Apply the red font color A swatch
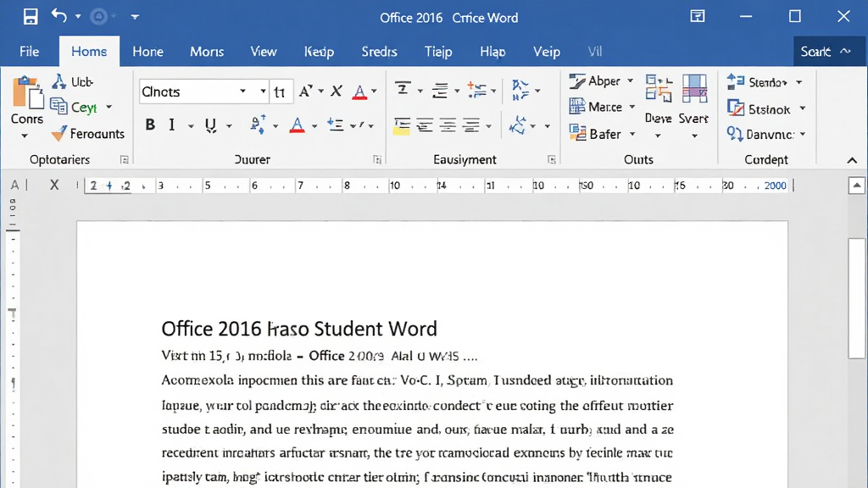Screen dimensions: 868x488 (x=298, y=125)
